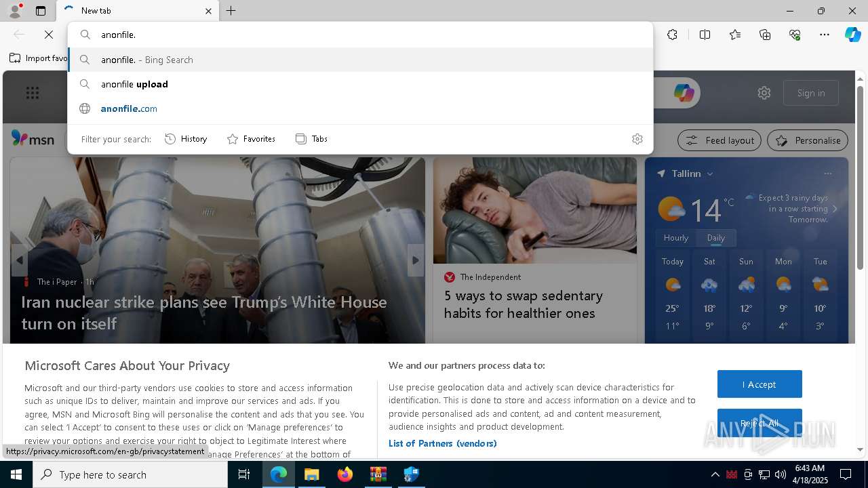Screen dimensions: 868x488
Task: Open Feed layout options
Action: (719, 140)
